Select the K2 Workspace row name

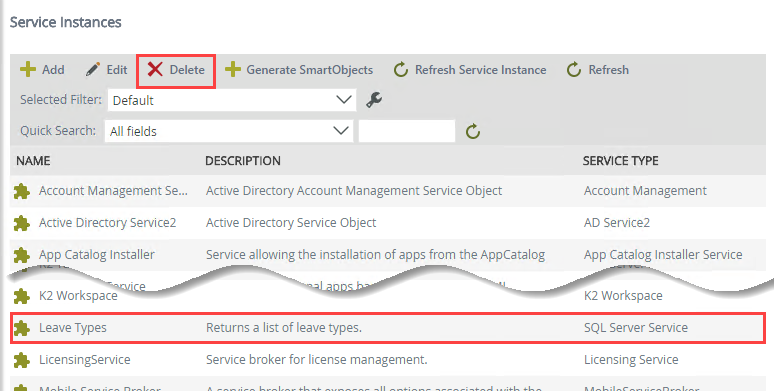coord(78,295)
